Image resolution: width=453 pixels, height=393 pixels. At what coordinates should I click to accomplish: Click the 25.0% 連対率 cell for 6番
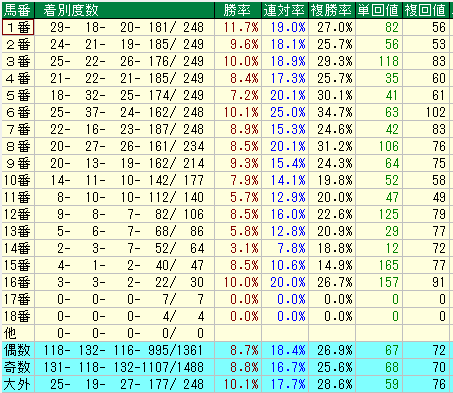pyautogui.click(x=285, y=112)
